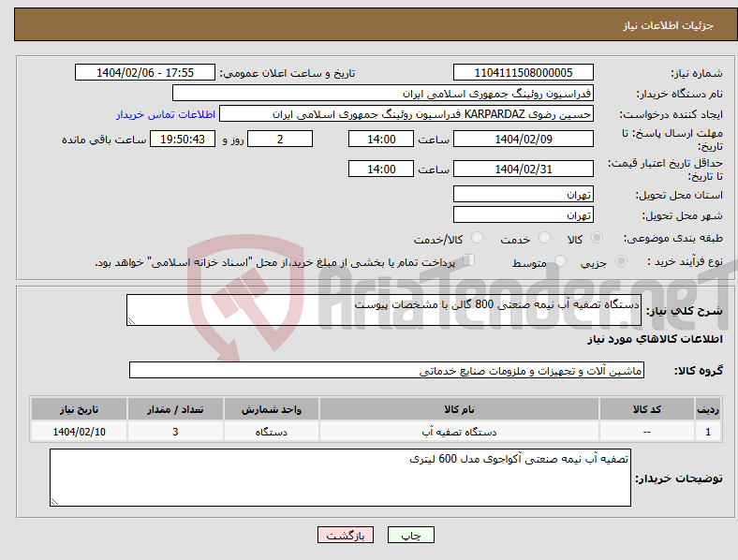Viewport: 738px width, 560px height.
Task: Click the delivery city field تهران
Action: tap(524, 214)
